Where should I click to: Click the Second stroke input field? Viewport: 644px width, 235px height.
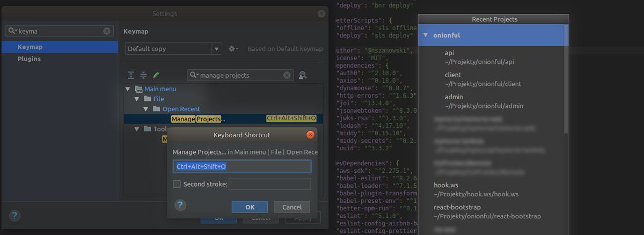tap(270, 184)
